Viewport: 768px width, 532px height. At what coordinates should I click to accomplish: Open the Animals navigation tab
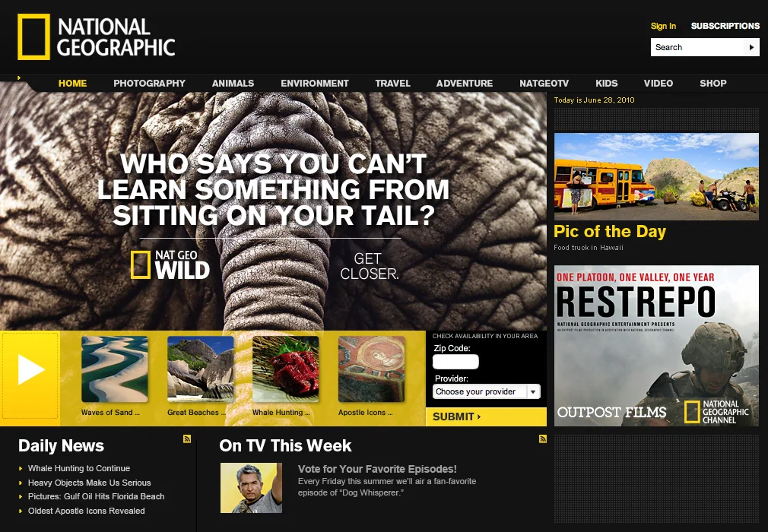click(x=233, y=83)
